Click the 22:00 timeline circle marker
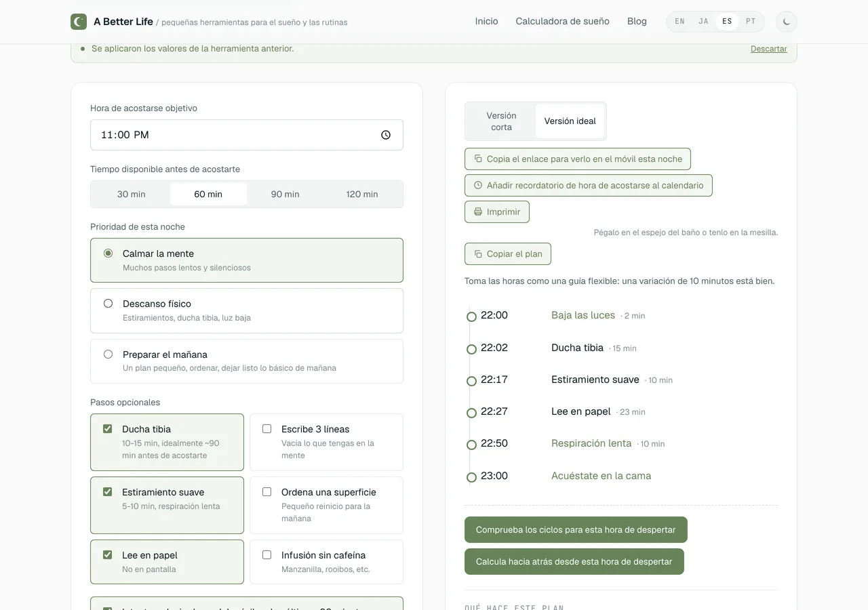This screenshot has height=610, width=868. pyautogui.click(x=471, y=317)
